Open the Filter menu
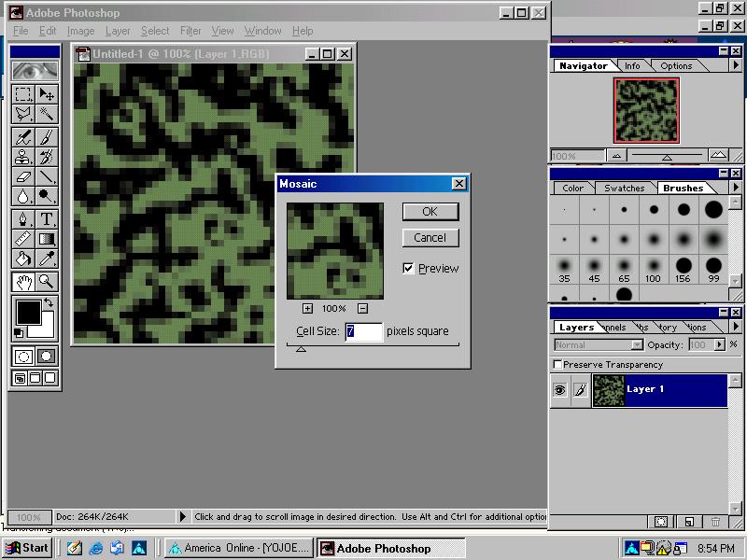This screenshot has width=747, height=560. pyautogui.click(x=190, y=31)
